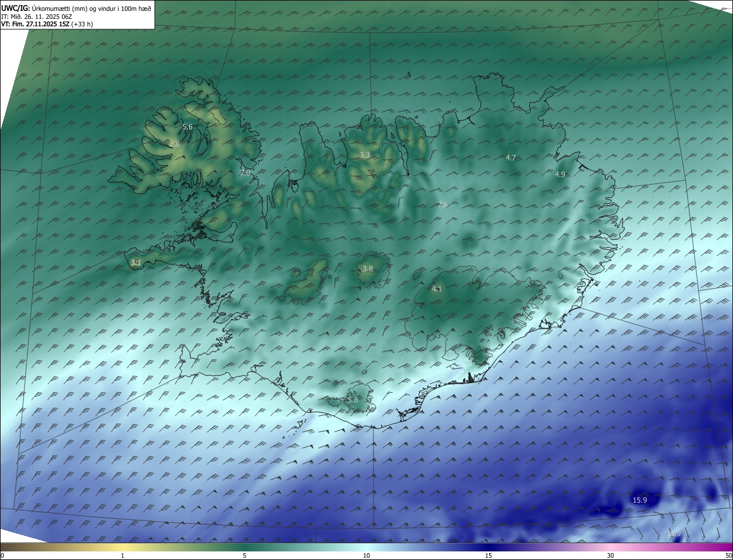
Task: Click the 4.1 value label on the glacier
Action: pos(436,289)
